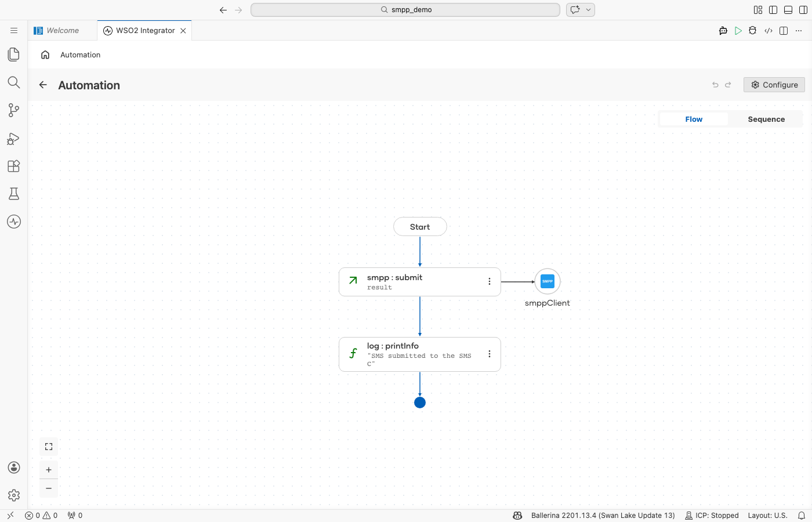Open the Run and Debug view

14,138
